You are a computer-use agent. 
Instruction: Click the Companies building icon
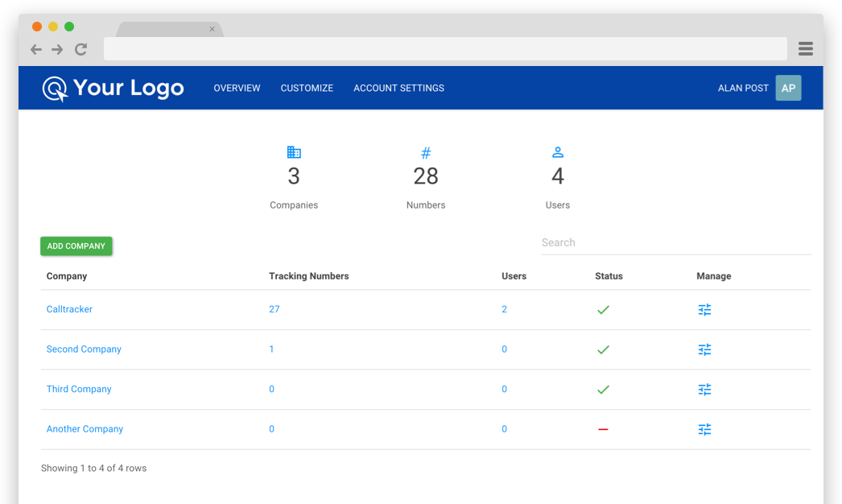pos(294,152)
